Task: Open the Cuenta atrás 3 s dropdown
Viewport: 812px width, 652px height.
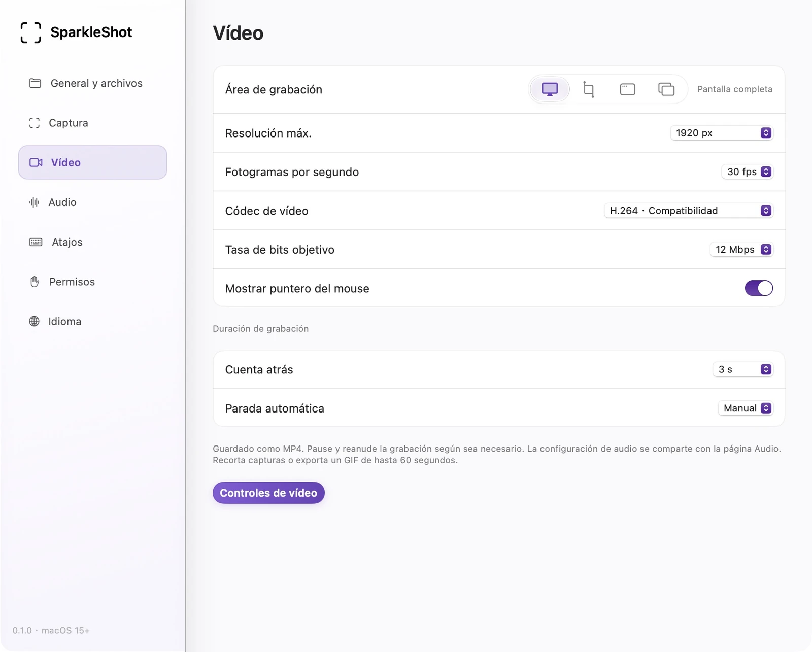Action: 743,369
